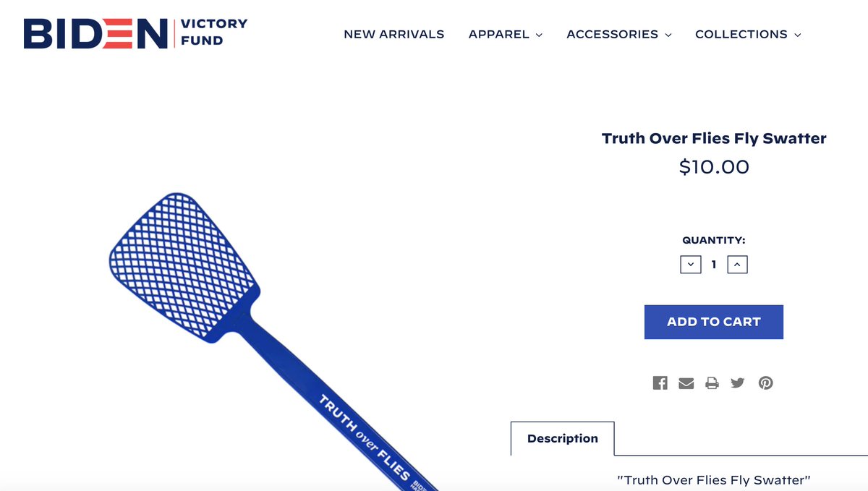Click the $10.00 price text
Screen dimensions: 868x491
[x=714, y=167]
